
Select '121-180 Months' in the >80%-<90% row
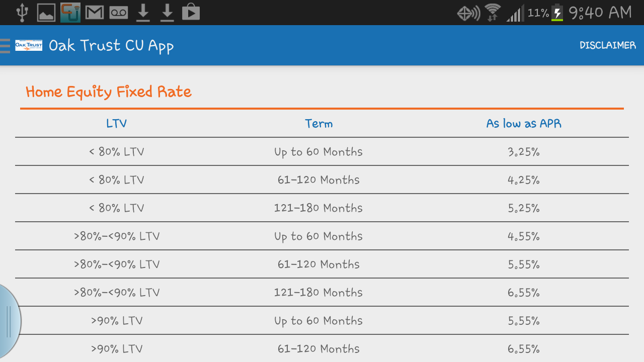click(x=318, y=293)
